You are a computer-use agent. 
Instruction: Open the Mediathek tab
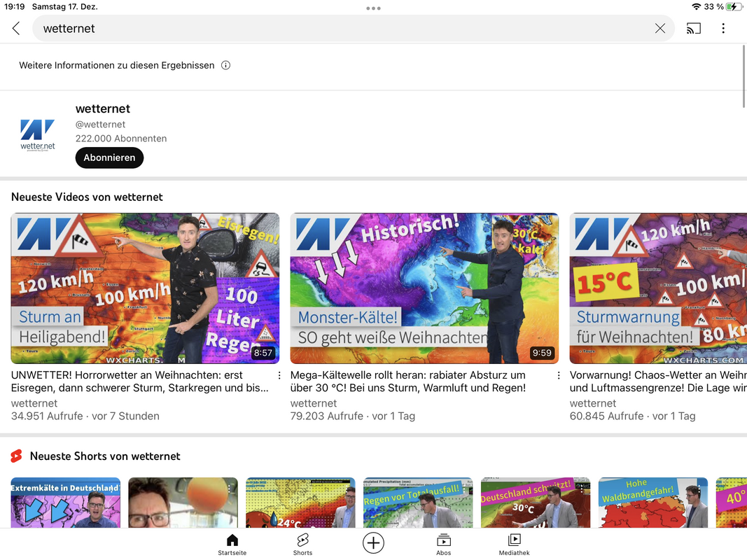click(x=515, y=545)
